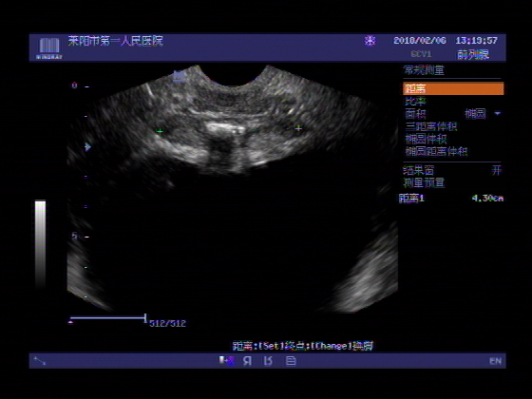532x399 pixels.
Task: Choose 椭圆体积 from the measurement menu
Action: [426, 139]
